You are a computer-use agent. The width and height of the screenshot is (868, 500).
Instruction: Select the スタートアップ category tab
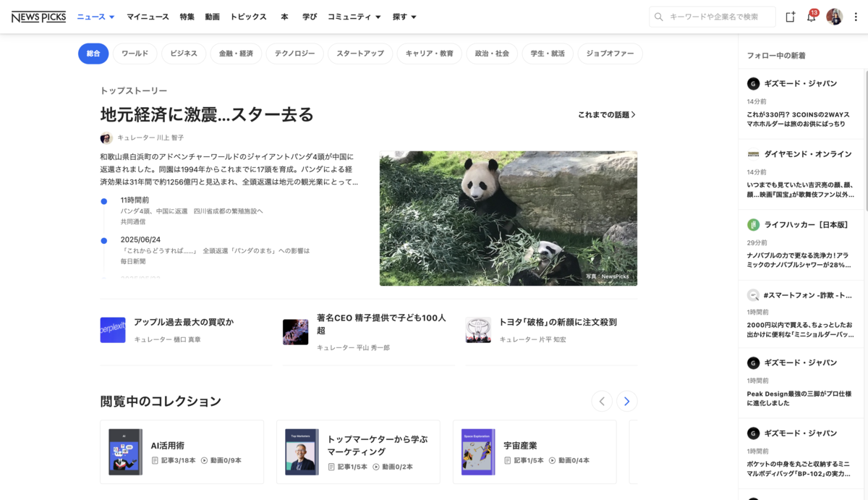pyautogui.click(x=360, y=54)
